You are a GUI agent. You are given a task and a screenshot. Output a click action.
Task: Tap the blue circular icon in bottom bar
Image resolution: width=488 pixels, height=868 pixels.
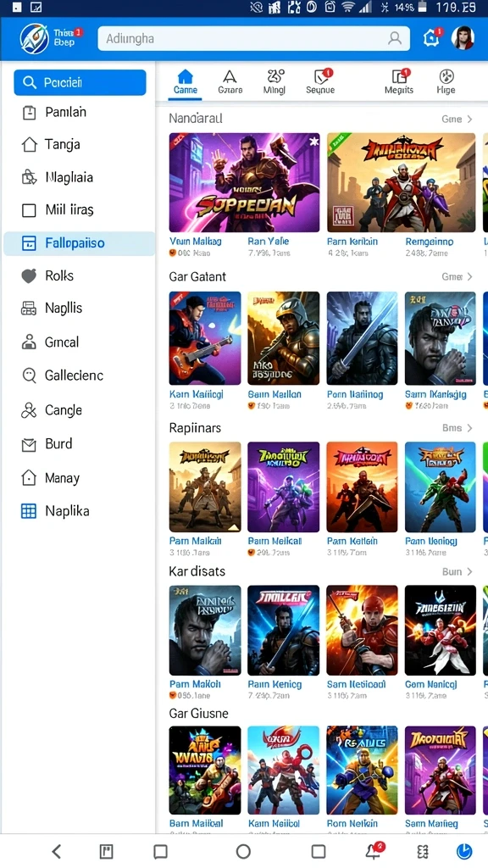pyautogui.click(x=465, y=851)
